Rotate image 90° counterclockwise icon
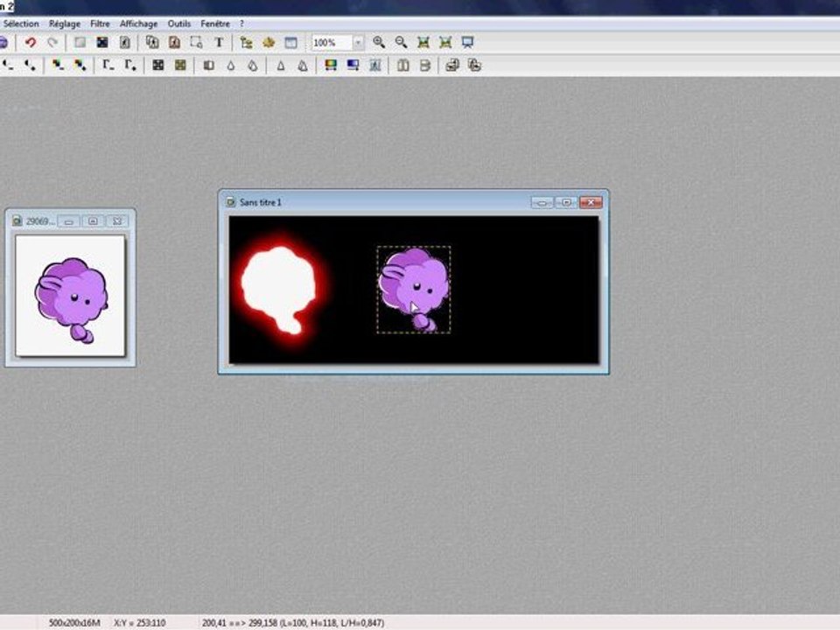The width and height of the screenshot is (840, 630). pyautogui.click(x=452, y=66)
